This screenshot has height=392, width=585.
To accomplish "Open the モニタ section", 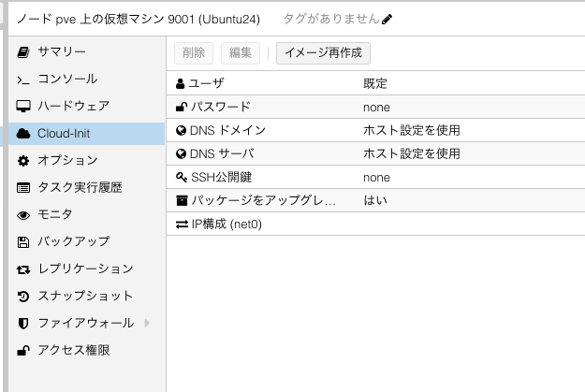I will pyautogui.click(x=86, y=215).
